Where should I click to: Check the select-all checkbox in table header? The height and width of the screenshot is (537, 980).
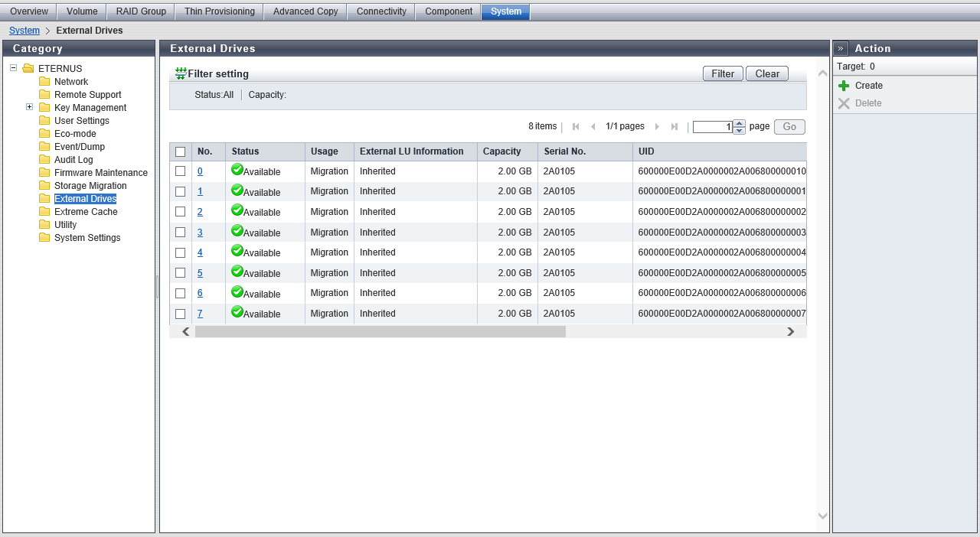coord(180,151)
